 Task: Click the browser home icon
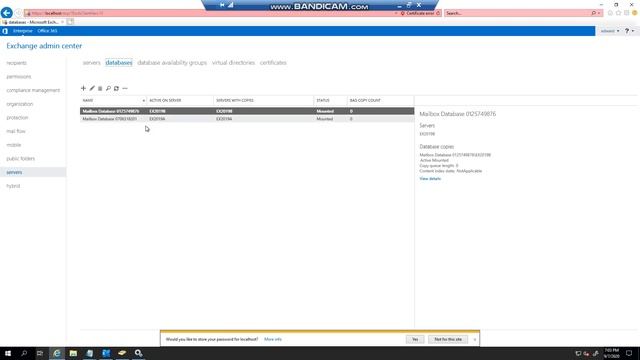[610, 13]
